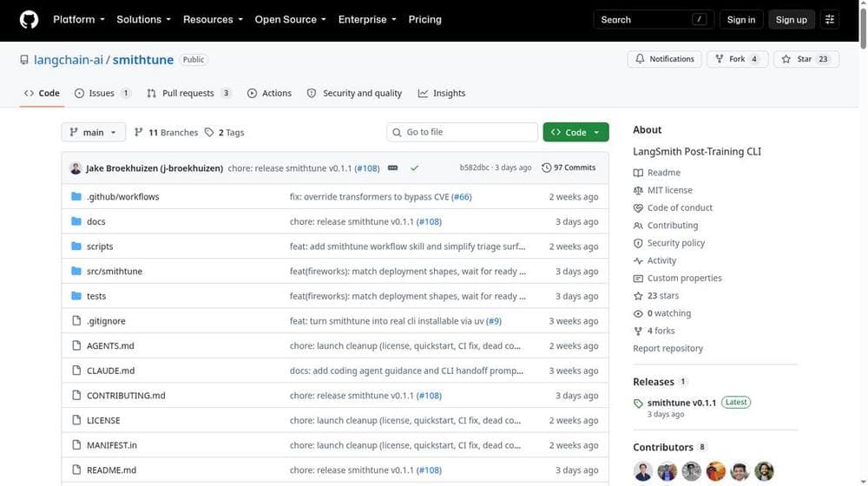This screenshot has height=486, width=868.
Task: Open the 97 Commits history
Action: click(569, 167)
